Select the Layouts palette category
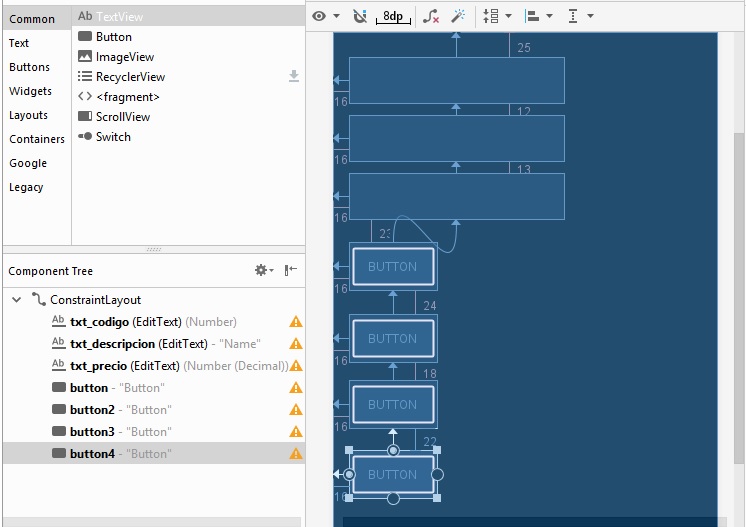 [x=29, y=115]
